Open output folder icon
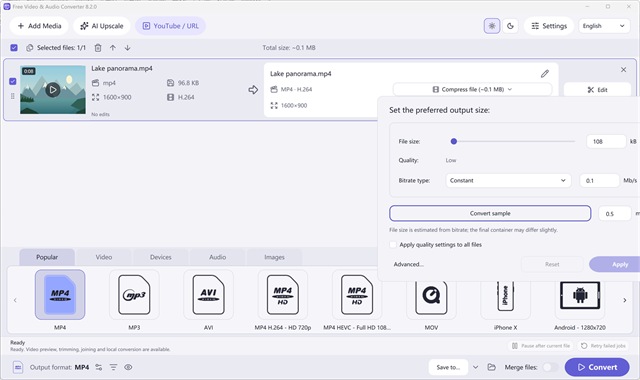The height and width of the screenshot is (380, 640). (x=491, y=367)
